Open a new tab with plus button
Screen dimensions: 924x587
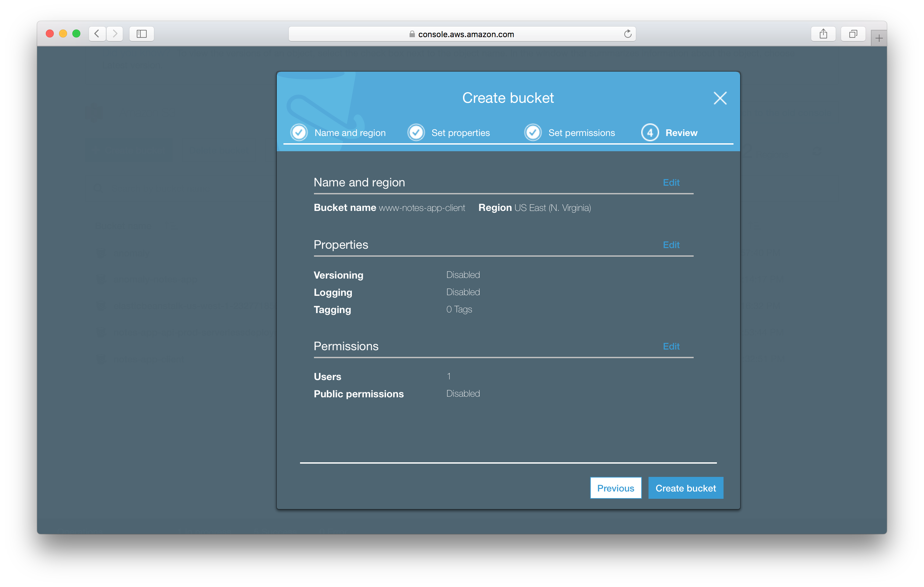click(879, 38)
